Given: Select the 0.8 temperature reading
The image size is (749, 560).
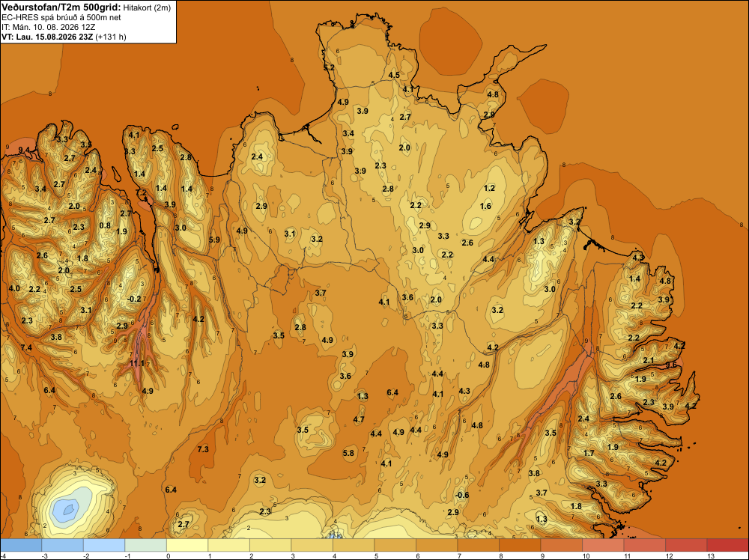Looking at the screenshot, I should 105,226.
